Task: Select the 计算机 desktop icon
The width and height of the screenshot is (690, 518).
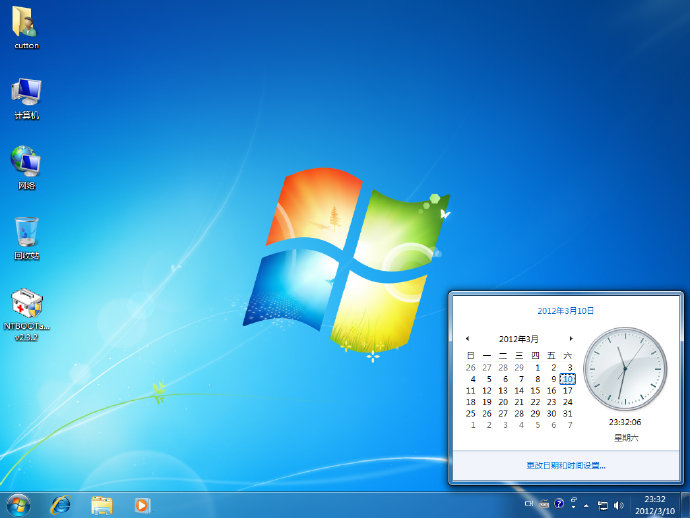Action: (26, 99)
